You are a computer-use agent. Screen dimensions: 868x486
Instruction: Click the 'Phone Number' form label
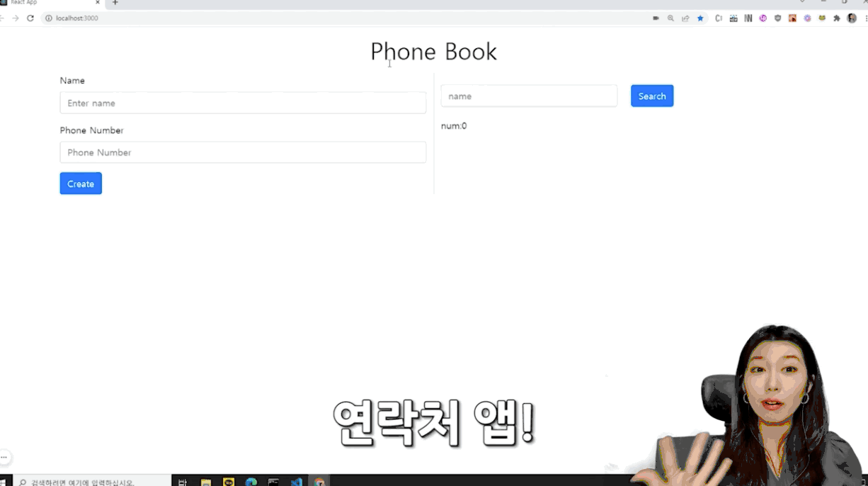click(92, 130)
